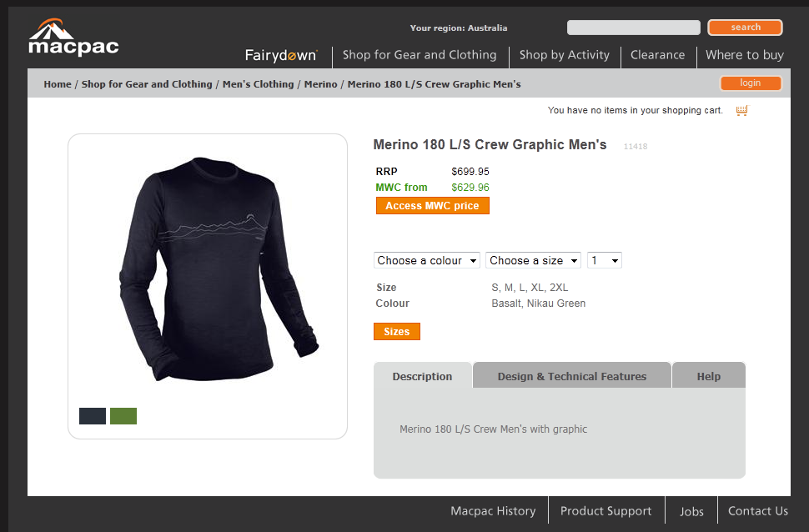Switch to Design & Technical Features tab
Screen dimensions: 809x532
(x=571, y=376)
